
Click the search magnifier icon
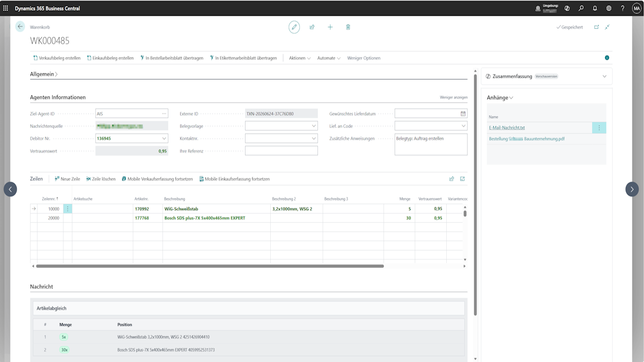click(581, 8)
